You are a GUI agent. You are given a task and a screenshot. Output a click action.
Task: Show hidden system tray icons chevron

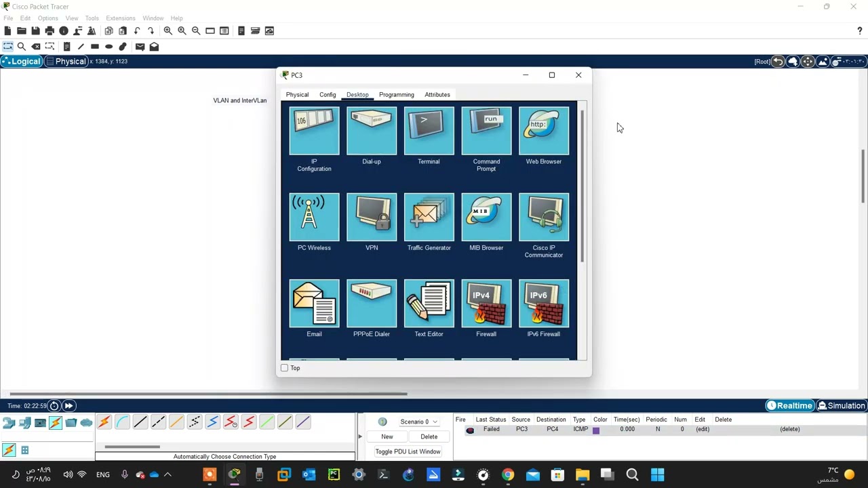point(167,474)
